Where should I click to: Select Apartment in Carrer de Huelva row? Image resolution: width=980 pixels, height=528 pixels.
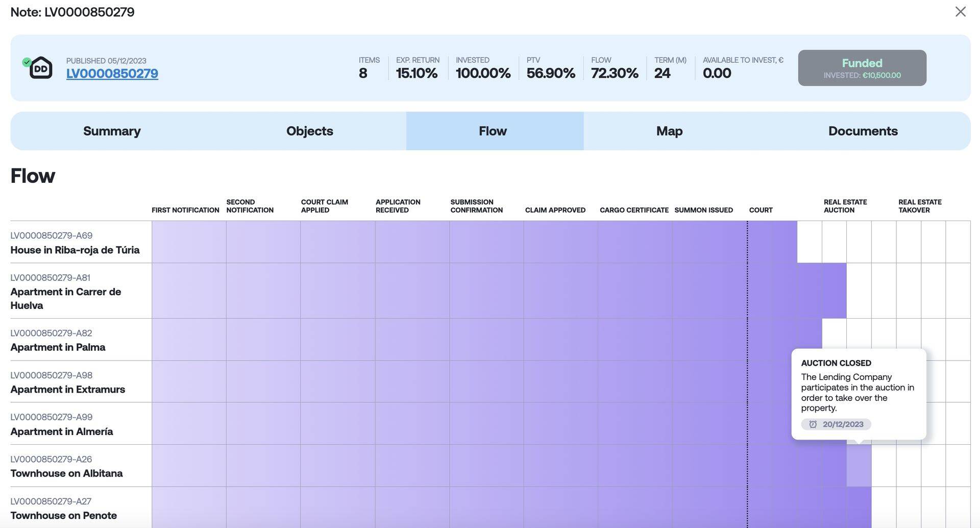[x=66, y=298]
